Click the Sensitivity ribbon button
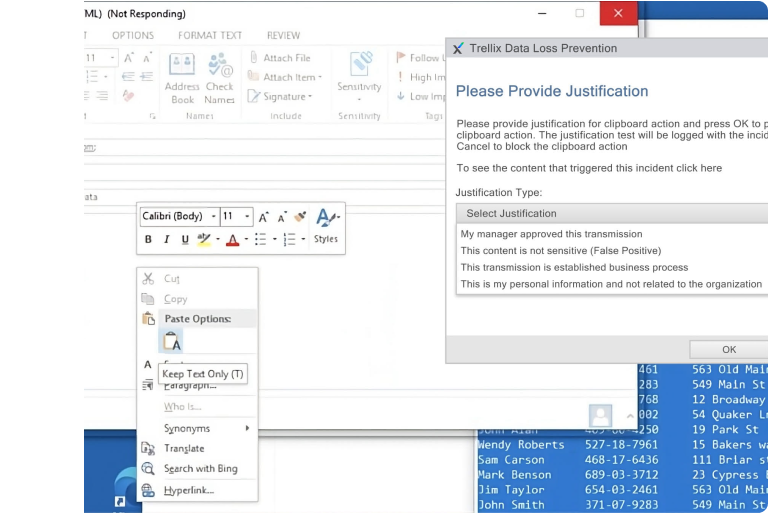The height and width of the screenshot is (513, 768). pyautogui.click(x=359, y=76)
